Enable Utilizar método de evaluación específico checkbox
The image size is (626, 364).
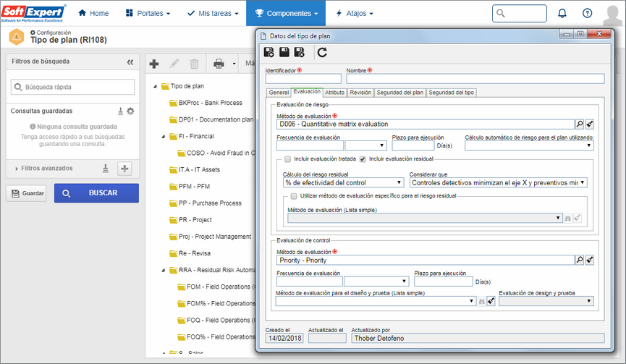[294, 196]
